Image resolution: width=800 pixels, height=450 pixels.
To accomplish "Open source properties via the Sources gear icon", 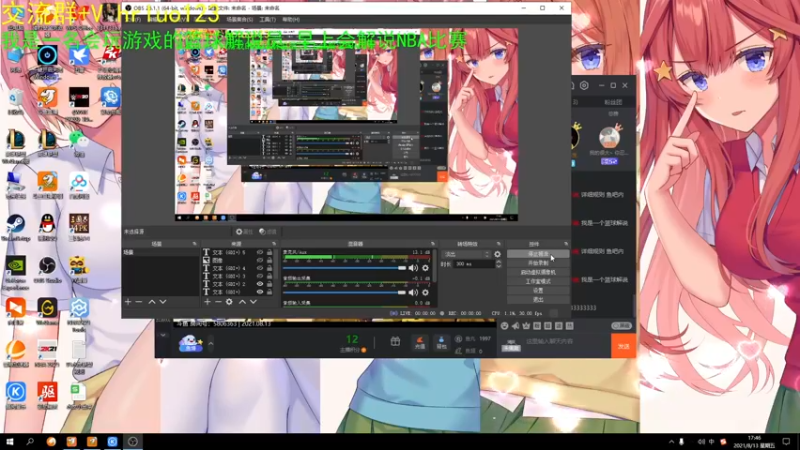I will tap(229, 302).
